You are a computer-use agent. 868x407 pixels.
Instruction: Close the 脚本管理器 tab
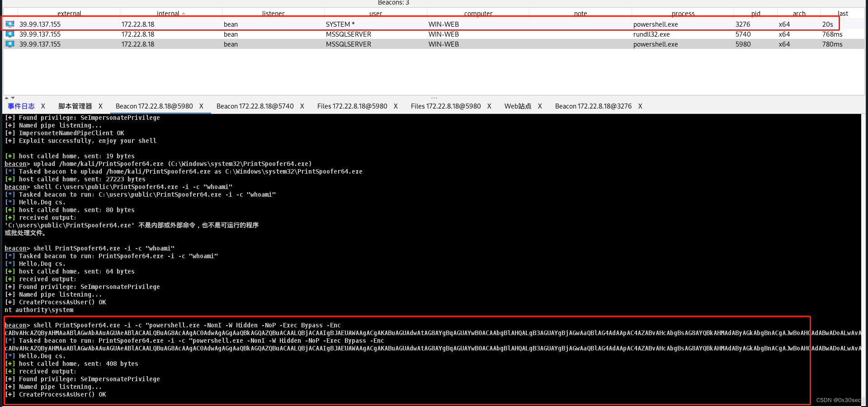coord(100,106)
